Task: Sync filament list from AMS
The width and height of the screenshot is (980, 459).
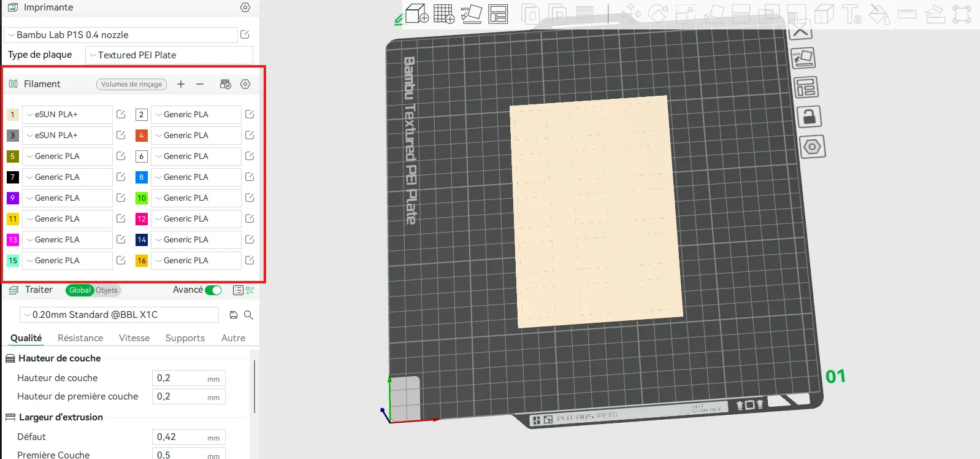Action: tap(226, 84)
